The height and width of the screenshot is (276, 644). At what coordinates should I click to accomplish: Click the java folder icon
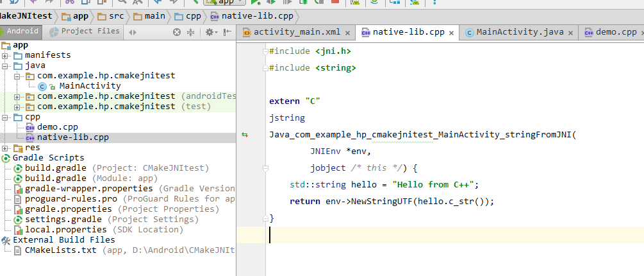tap(18, 66)
